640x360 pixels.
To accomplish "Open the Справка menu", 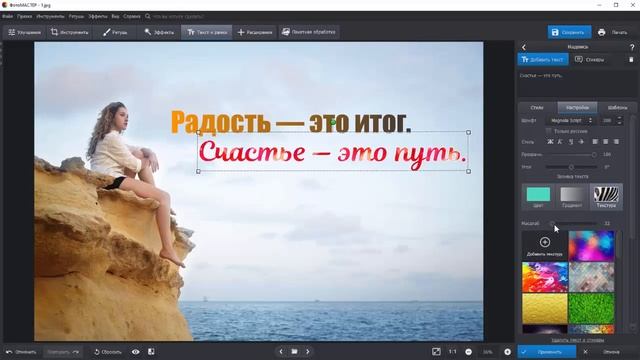I will (x=131, y=17).
